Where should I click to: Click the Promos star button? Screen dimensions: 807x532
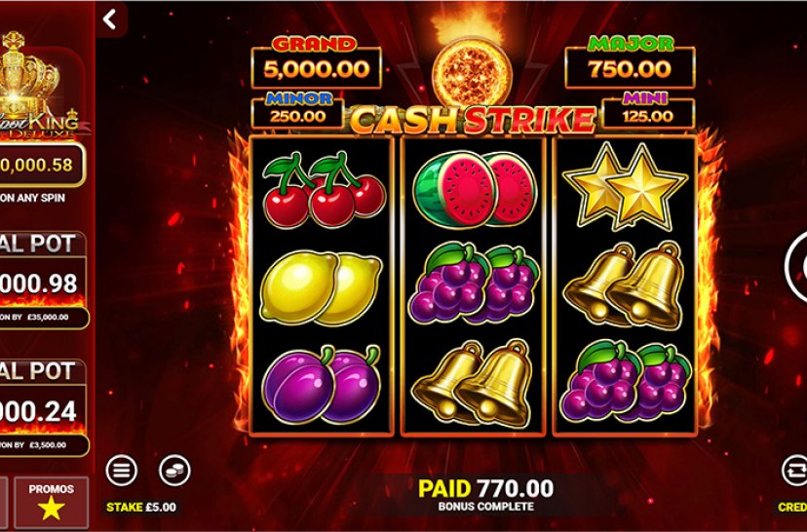pyautogui.click(x=51, y=502)
